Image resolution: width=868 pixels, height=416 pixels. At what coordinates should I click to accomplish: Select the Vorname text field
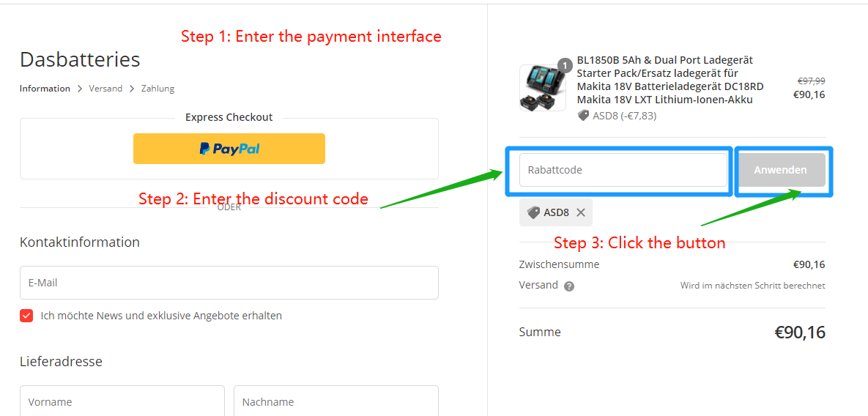tap(122, 401)
